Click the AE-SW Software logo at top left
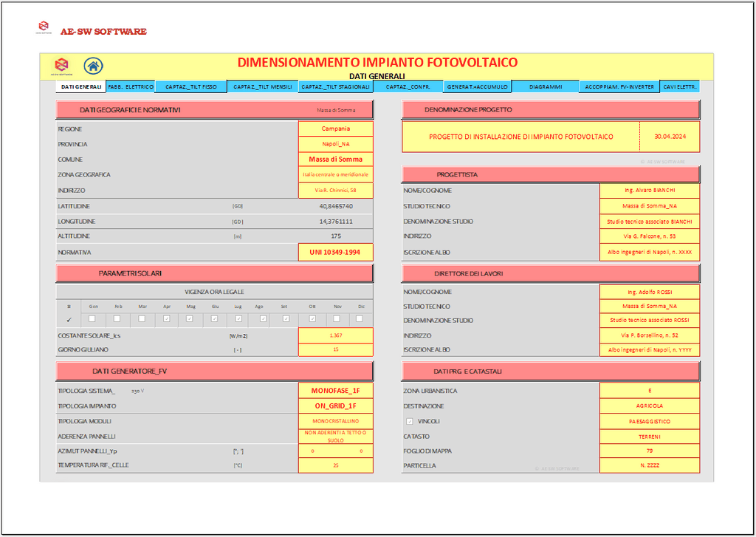The image size is (756, 537). click(43, 30)
